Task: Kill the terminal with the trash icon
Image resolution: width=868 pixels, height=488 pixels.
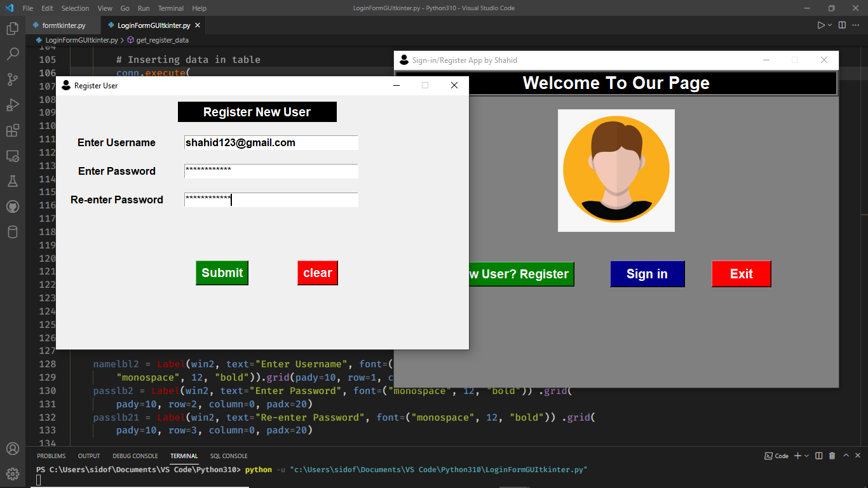Action: point(832,456)
